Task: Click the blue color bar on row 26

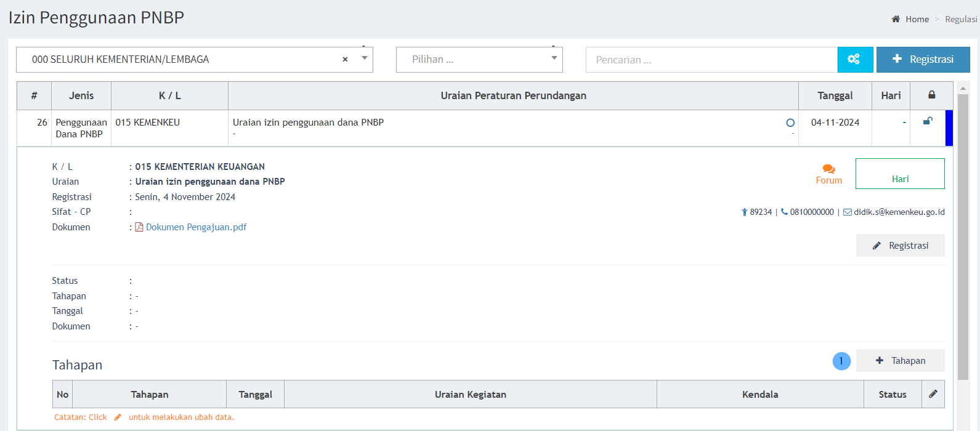Action: pos(949,128)
